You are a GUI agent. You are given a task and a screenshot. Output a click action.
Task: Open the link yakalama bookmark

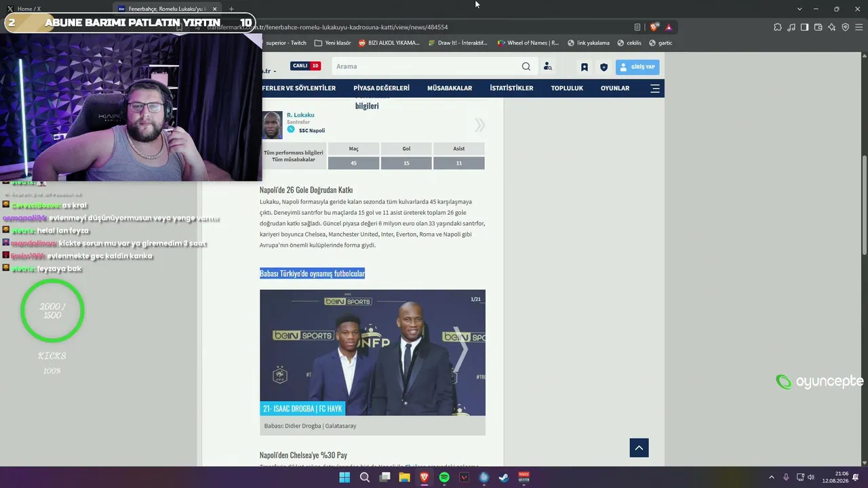click(588, 43)
